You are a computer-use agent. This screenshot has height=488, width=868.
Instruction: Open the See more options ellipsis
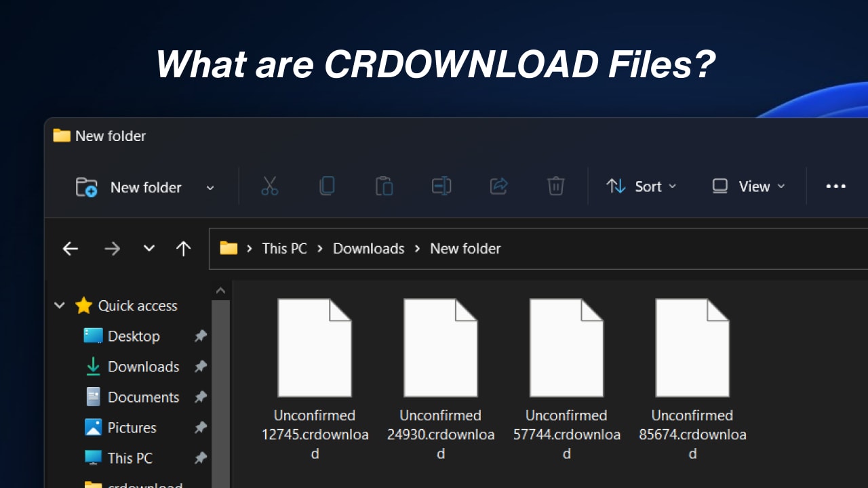835,186
